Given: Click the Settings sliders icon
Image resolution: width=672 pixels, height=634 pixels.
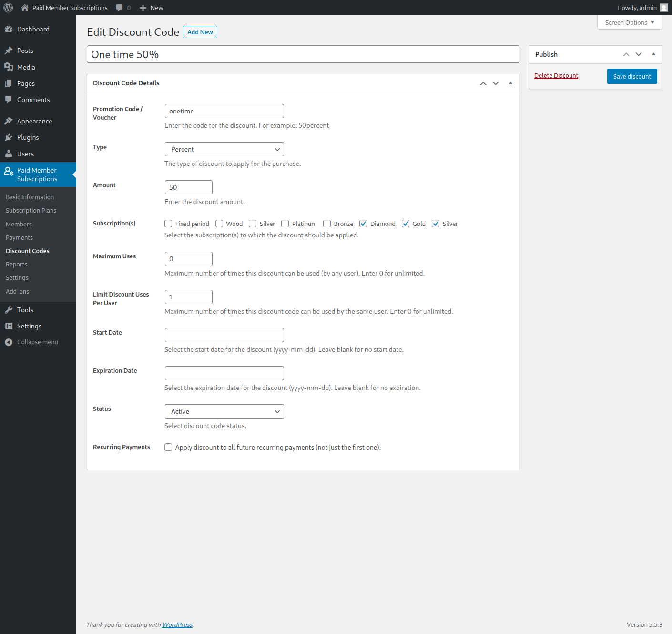Looking at the screenshot, I should pyautogui.click(x=9, y=326).
